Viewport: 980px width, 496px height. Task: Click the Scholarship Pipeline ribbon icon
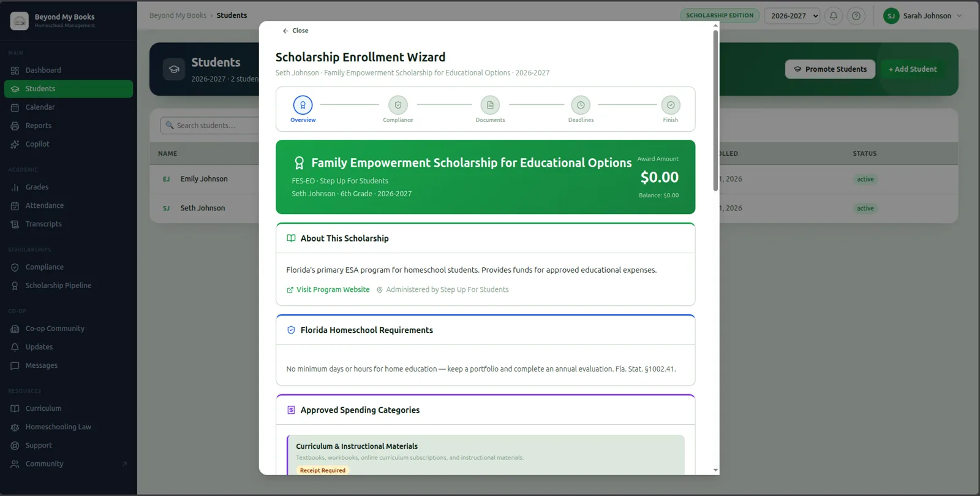pyautogui.click(x=15, y=286)
